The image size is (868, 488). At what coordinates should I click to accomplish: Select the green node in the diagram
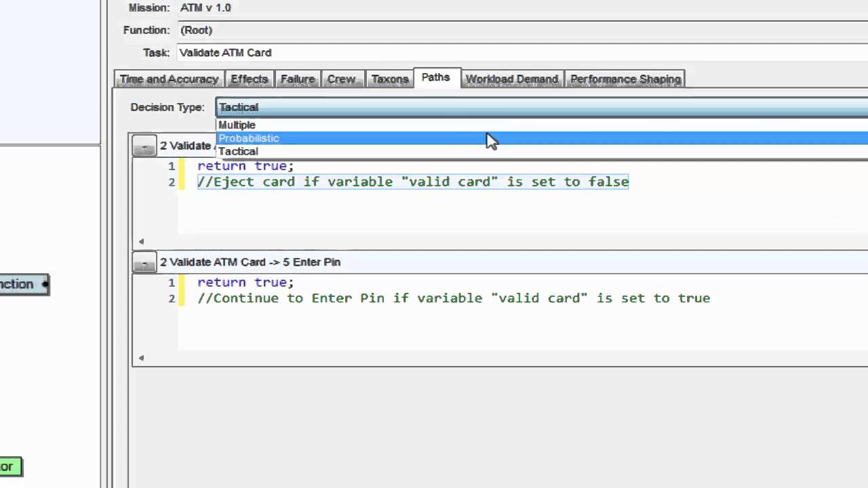tap(10, 466)
